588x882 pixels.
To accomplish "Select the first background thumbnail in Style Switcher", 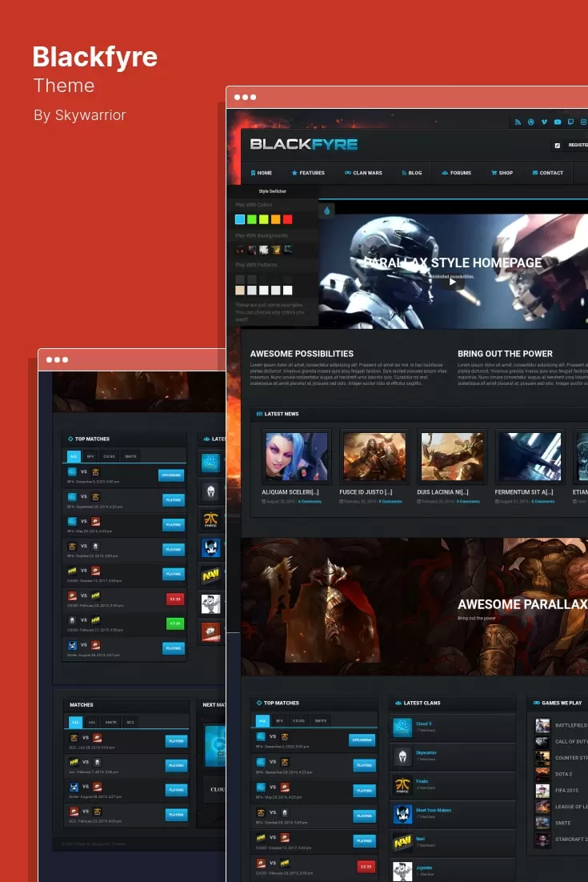I will 240,249.
